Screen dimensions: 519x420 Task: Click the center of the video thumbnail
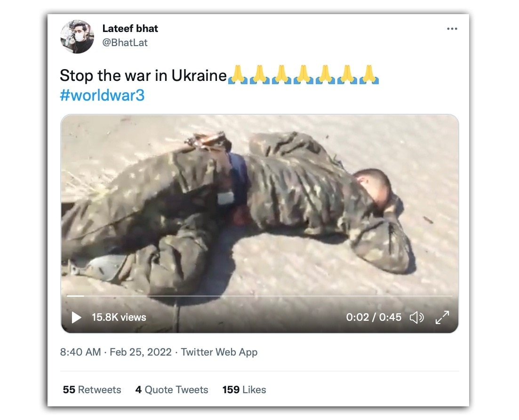tap(260, 224)
